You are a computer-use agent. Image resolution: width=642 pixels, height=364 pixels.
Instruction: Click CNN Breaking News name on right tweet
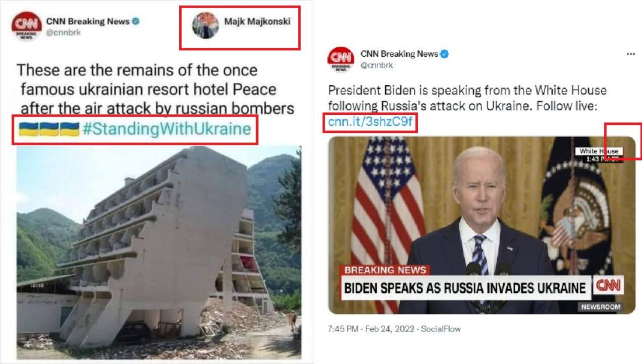(399, 54)
